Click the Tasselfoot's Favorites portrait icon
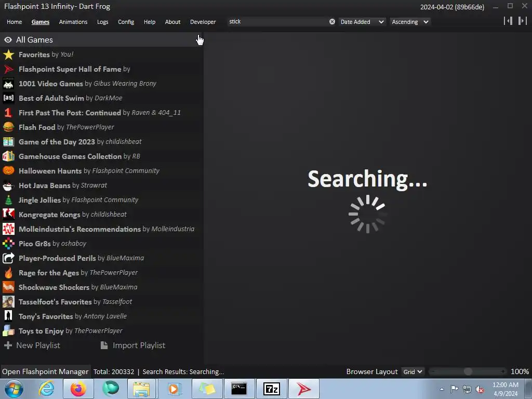This screenshot has height=399, width=532. (x=8, y=302)
